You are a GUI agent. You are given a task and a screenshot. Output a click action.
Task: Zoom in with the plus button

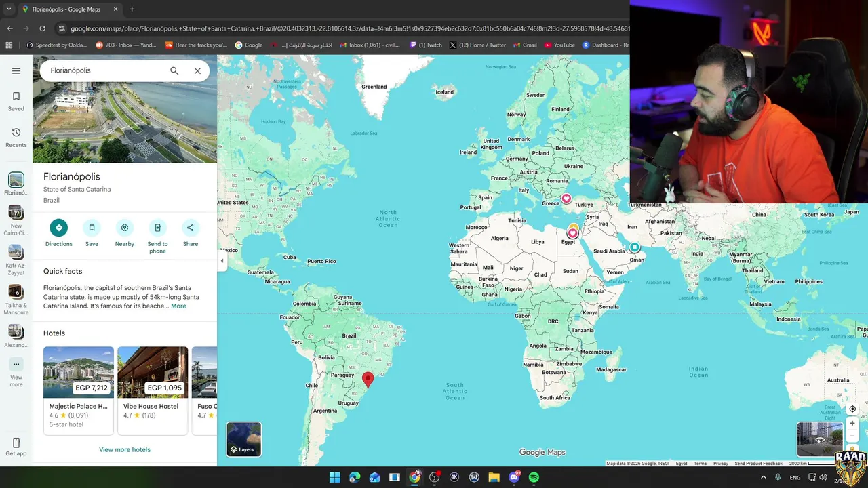tap(852, 424)
